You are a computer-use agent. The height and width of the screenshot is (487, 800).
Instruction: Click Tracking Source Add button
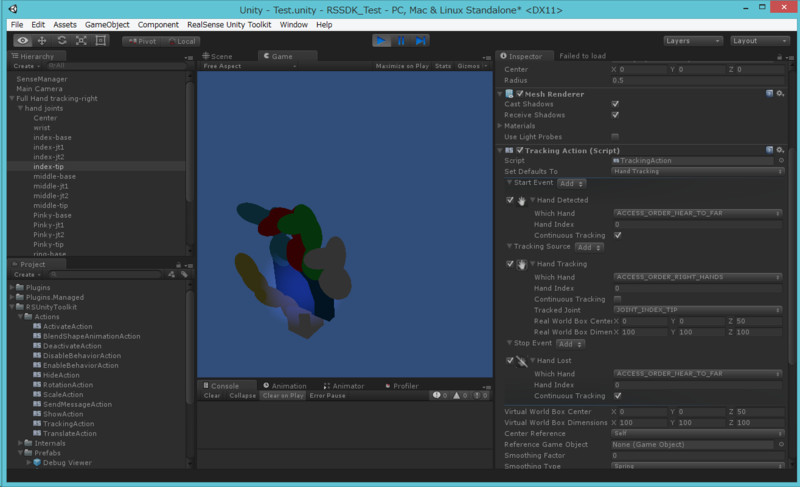589,247
